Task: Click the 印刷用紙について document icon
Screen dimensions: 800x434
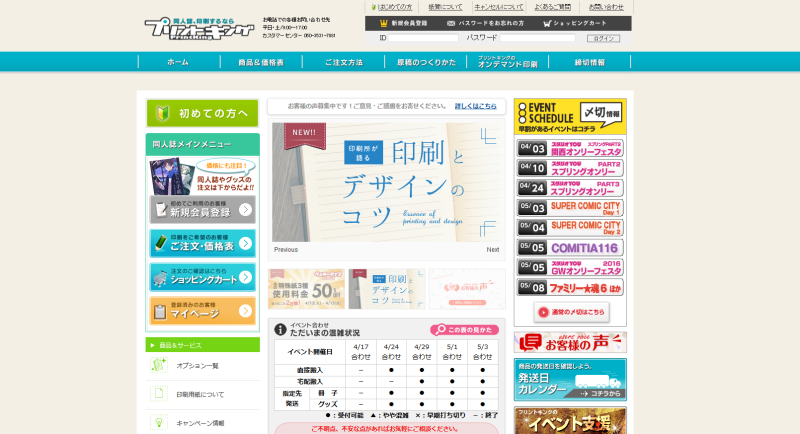Action: coord(158,394)
